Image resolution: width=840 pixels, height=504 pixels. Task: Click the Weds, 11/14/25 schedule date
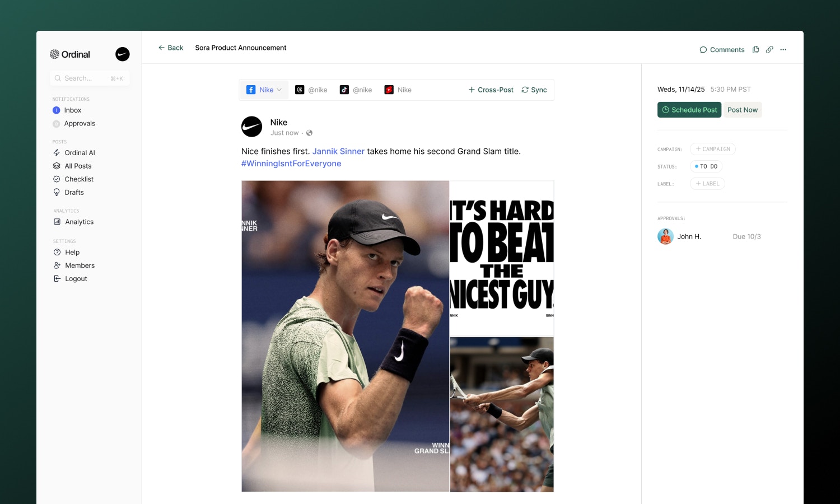[681, 89]
